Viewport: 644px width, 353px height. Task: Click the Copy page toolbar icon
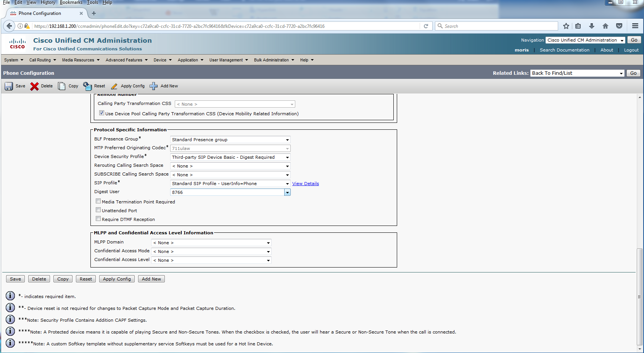click(x=61, y=86)
